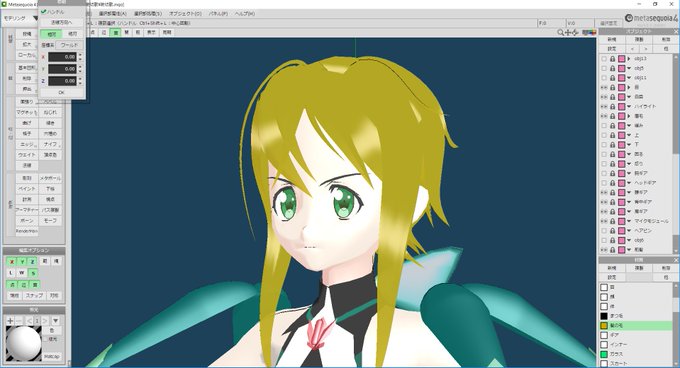Click lock icon on obj6 row
The height and width of the screenshot is (368, 680).
coord(612,240)
